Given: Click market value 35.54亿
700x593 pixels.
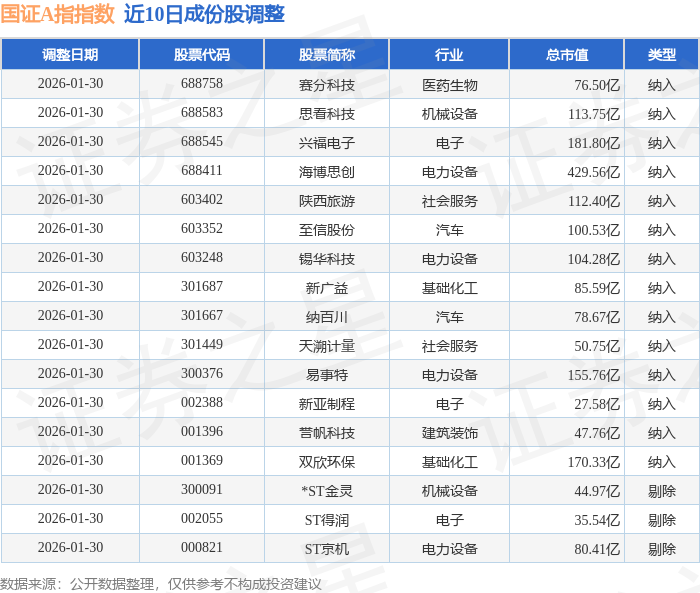Looking at the screenshot, I should pyautogui.click(x=597, y=520).
